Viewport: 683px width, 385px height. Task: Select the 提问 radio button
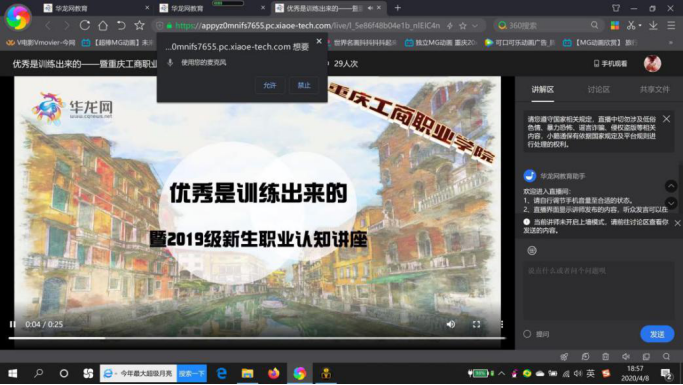(527, 334)
